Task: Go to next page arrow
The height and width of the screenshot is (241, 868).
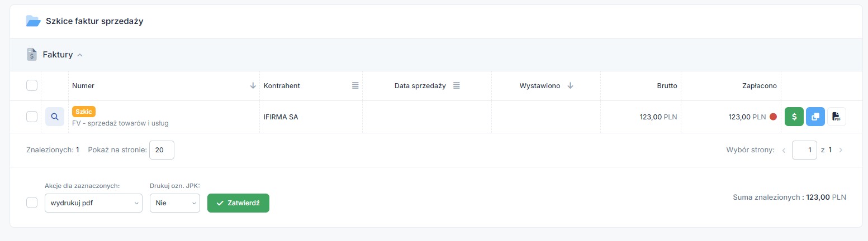Action: (x=841, y=150)
